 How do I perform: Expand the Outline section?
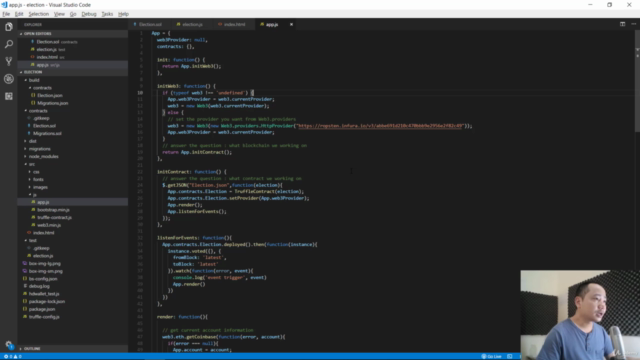tap(73, 349)
